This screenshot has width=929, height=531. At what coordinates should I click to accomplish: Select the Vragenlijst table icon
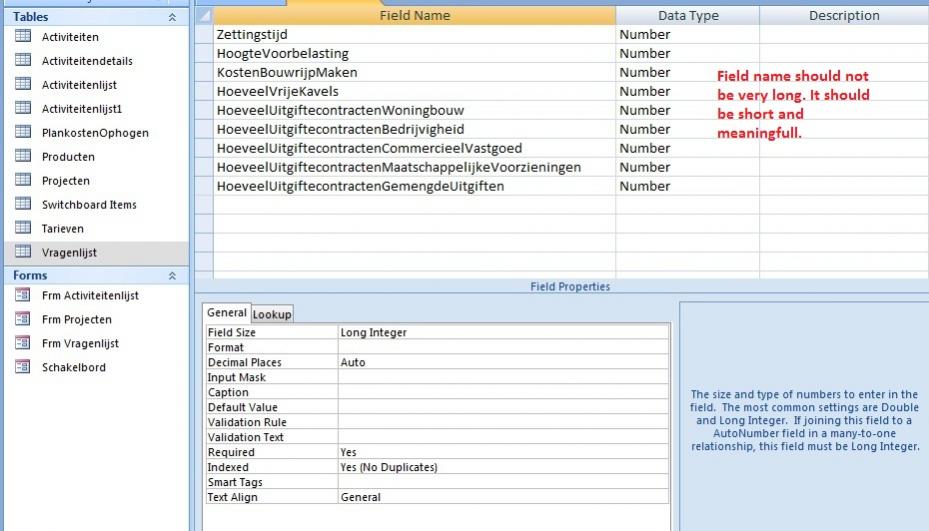23,253
